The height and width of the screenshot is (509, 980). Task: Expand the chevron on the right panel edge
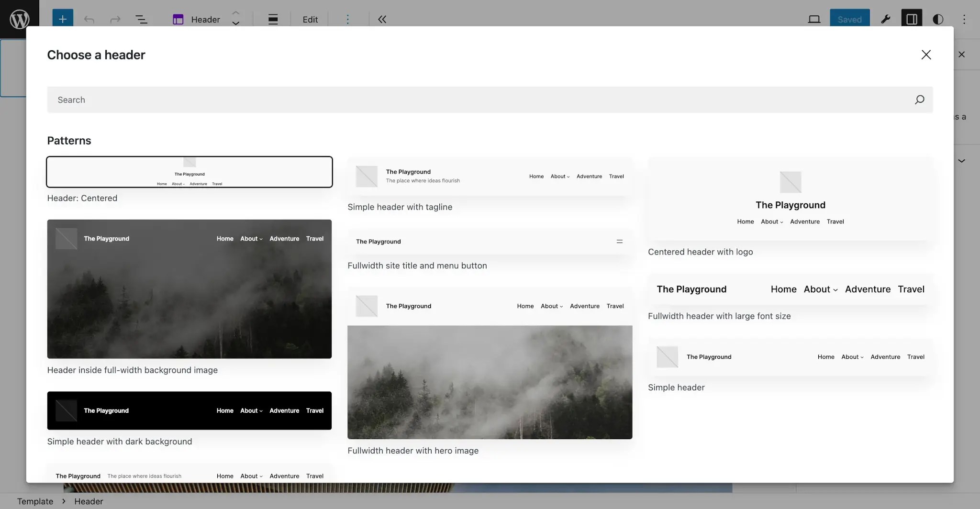click(x=962, y=161)
